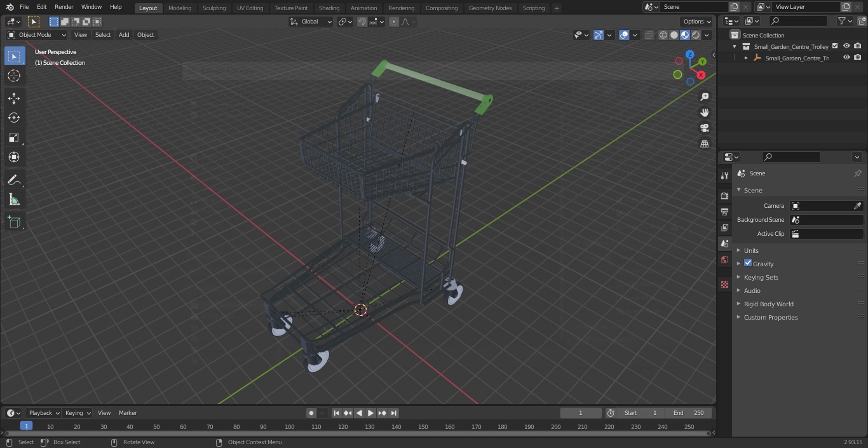
Task: Open the File menu
Action: [24, 7]
